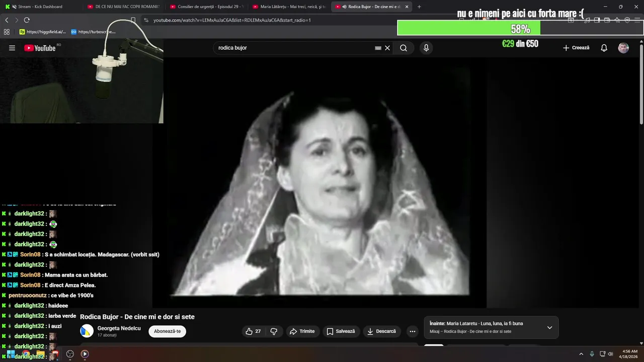Open the on-screen keyboard in search box

(x=378, y=48)
